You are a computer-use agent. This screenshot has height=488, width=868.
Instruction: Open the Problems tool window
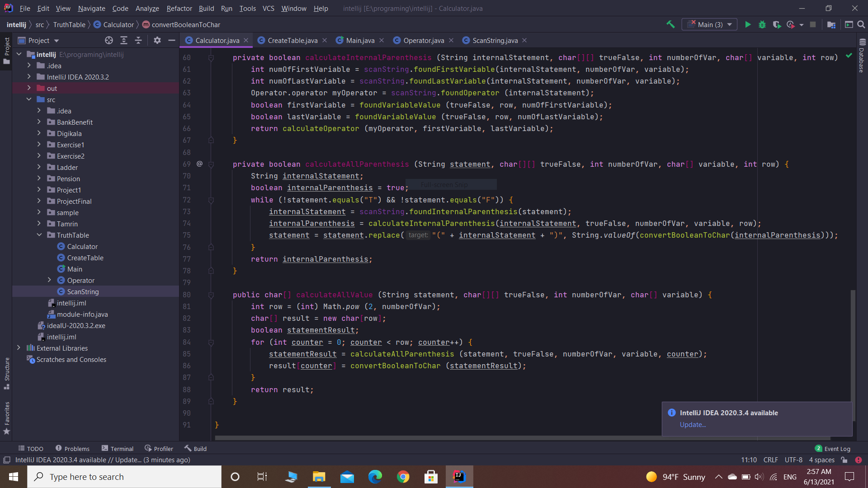[72, 449]
